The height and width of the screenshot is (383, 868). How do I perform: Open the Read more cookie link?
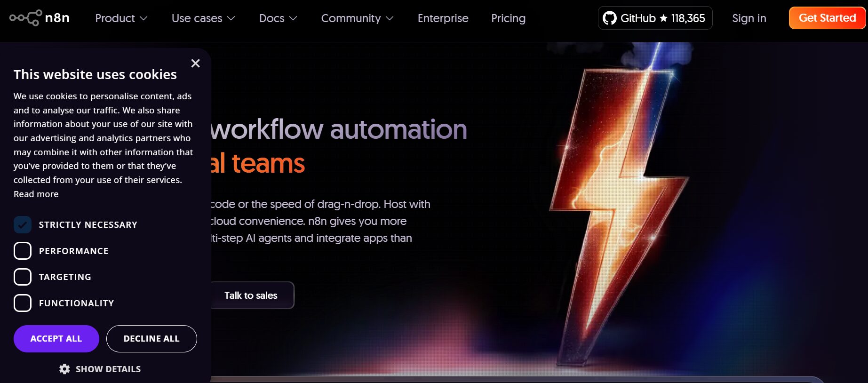(x=36, y=194)
